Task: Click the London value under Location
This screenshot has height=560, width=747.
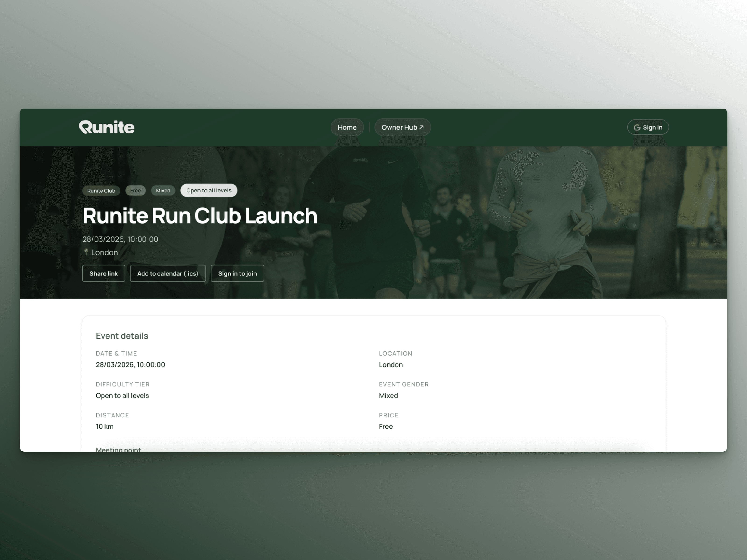Action: [390, 364]
